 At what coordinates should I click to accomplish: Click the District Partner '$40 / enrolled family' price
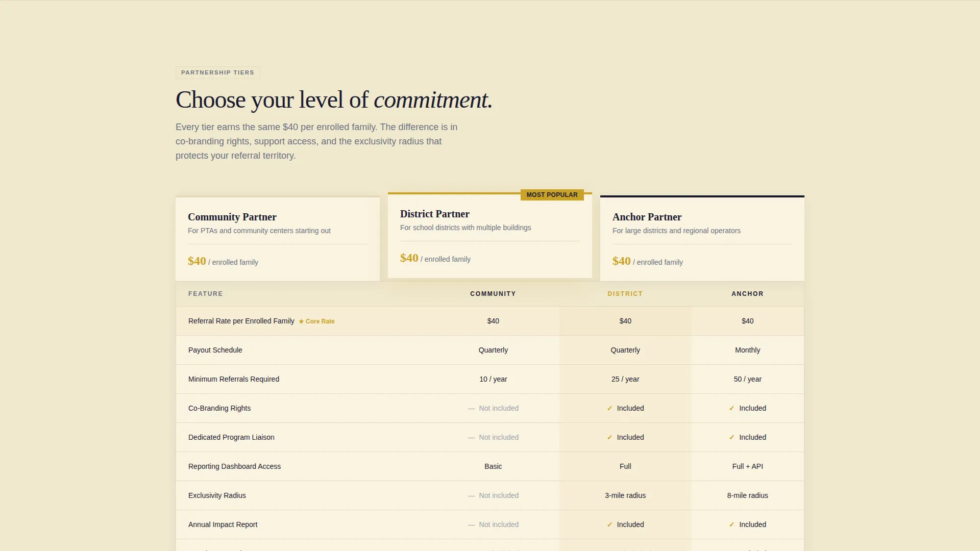coord(435,258)
